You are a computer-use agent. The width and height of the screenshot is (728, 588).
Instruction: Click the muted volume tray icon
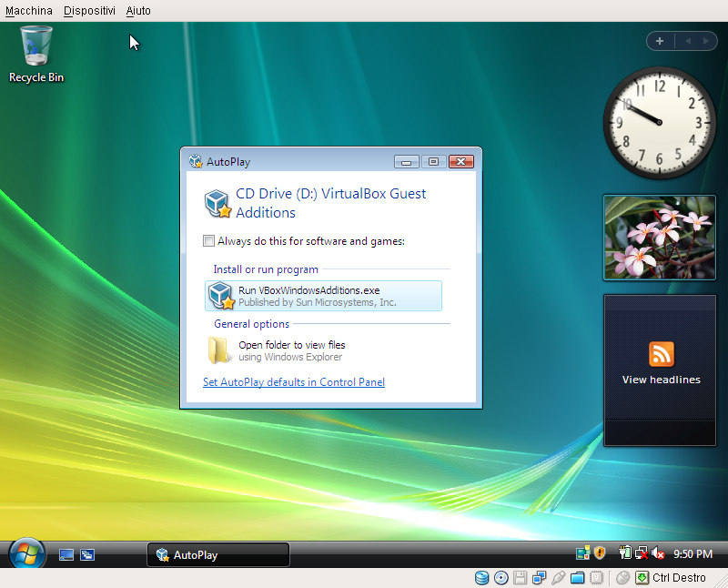pyautogui.click(x=657, y=553)
